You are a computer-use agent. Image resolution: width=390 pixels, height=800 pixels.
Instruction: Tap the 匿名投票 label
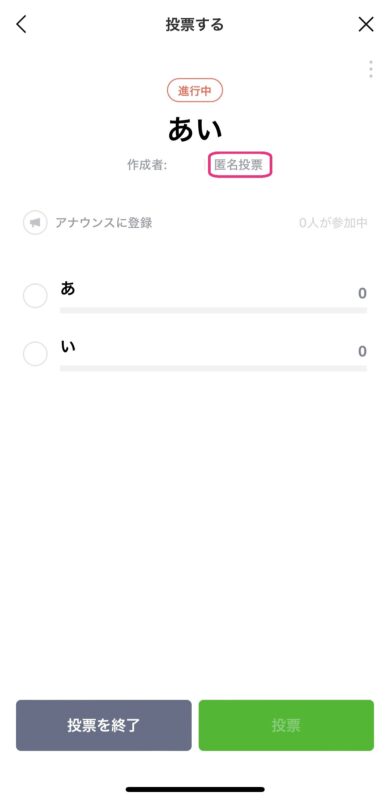pyautogui.click(x=240, y=165)
